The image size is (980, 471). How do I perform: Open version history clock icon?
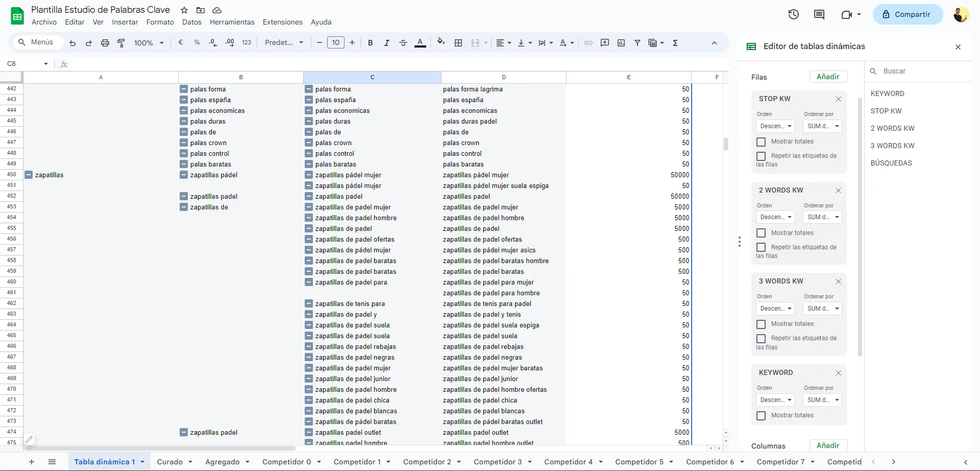pos(793,14)
